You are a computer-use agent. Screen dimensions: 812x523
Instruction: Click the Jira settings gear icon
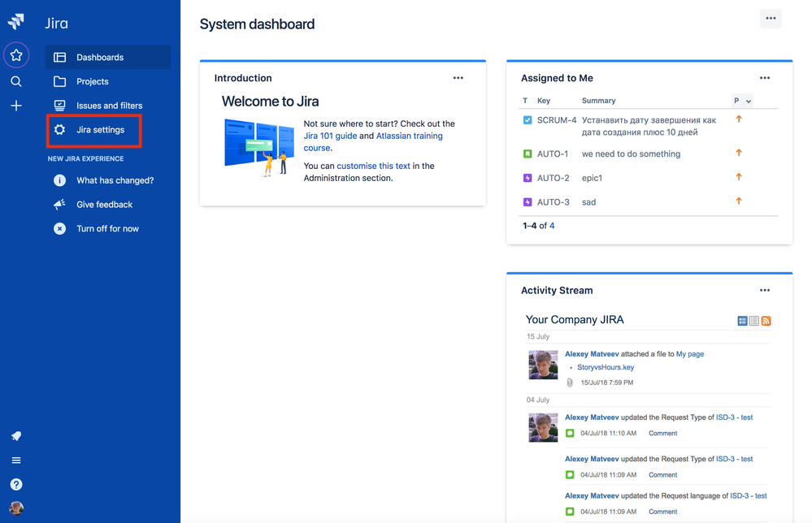pos(59,129)
